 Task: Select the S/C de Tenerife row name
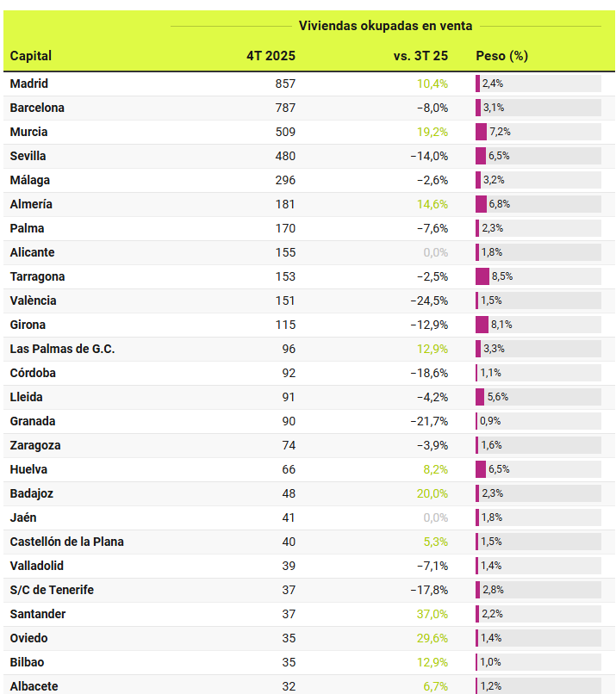(x=52, y=590)
